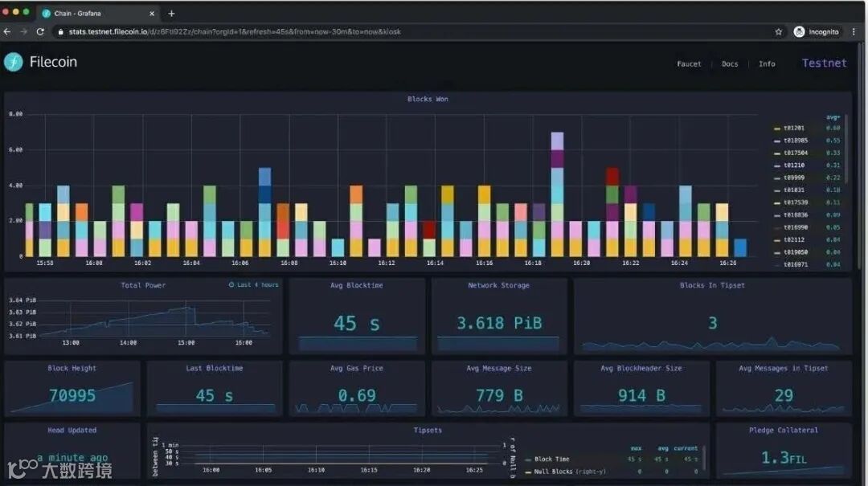868x486 pixels.
Task: Click the Incognito profile icon
Action: pyautogui.click(x=799, y=31)
